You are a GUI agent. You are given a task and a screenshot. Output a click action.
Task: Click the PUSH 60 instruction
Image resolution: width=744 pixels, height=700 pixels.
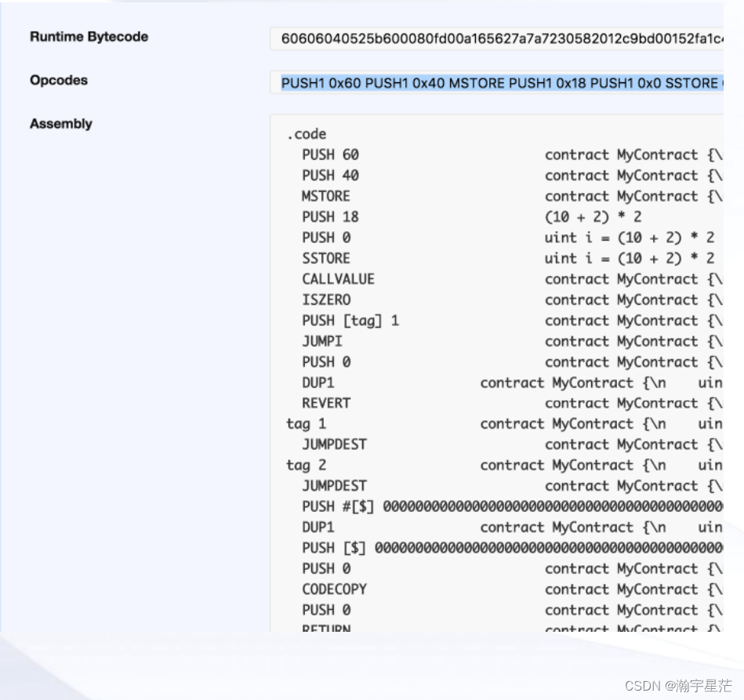[x=331, y=154]
